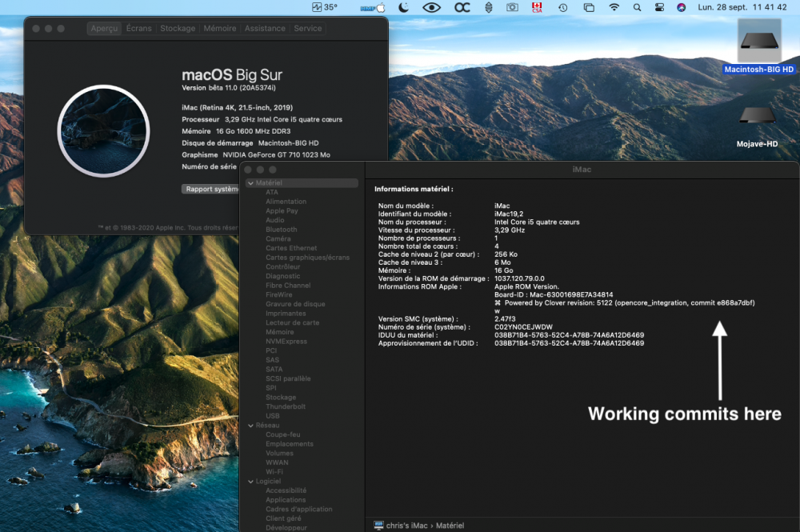Screen dimensions: 800x532
Task: Select USB in the sidebar
Action: 273,416
